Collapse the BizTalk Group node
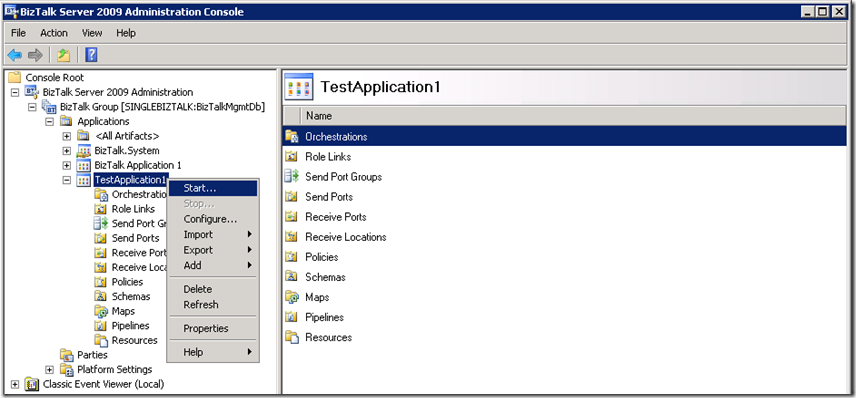Viewport: 856px width, 398px height. (x=32, y=107)
